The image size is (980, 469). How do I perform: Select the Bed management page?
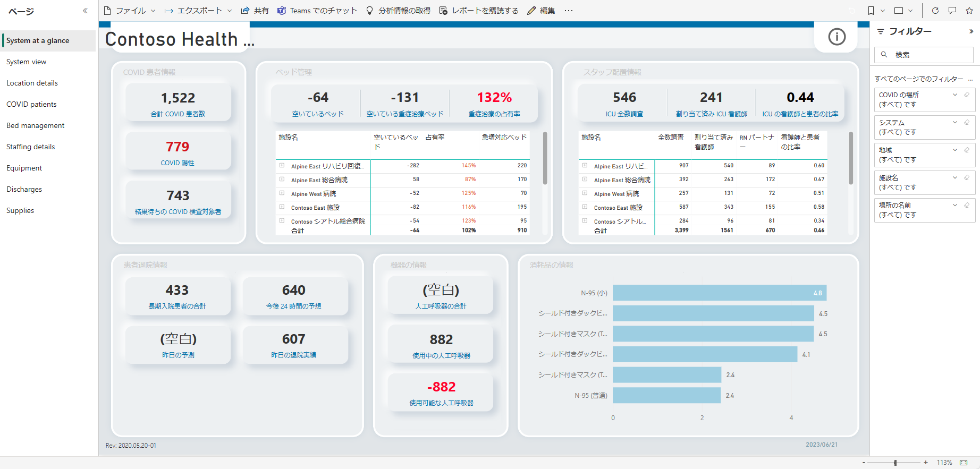[x=48, y=125]
